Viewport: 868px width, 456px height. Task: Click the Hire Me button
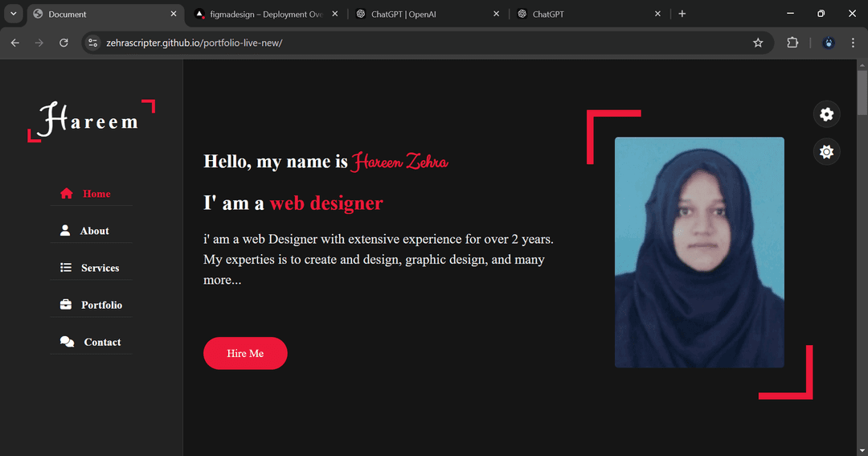(245, 354)
